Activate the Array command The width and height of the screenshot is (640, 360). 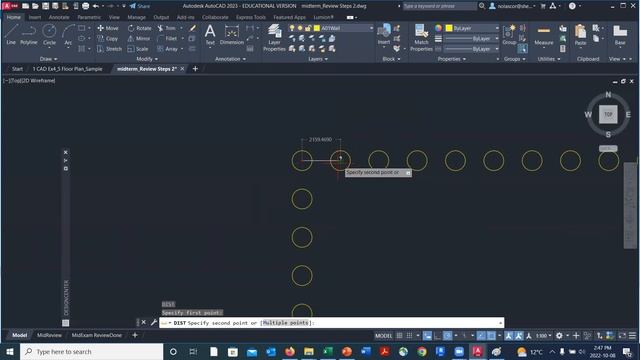(x=167, y=49)
